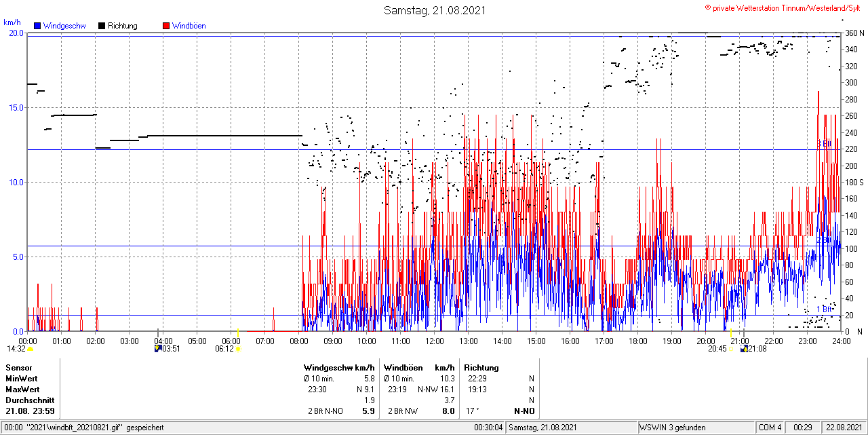Image resolution: width=868 pixels, height=435 pixels.
Task: Click the N-NW 16.1 max gust value
Action: [x=436, y=390]
